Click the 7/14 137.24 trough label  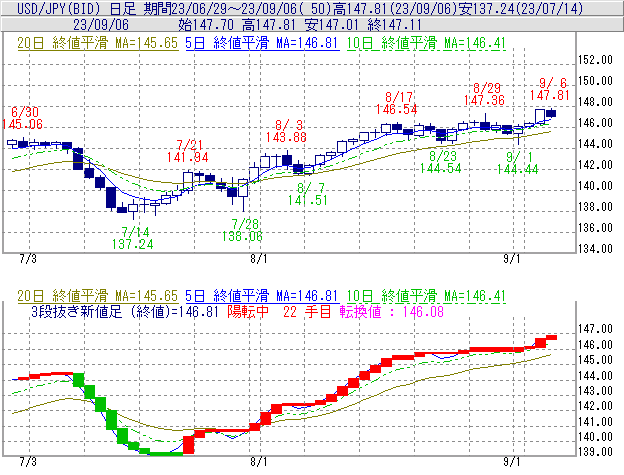pos(133,238)
